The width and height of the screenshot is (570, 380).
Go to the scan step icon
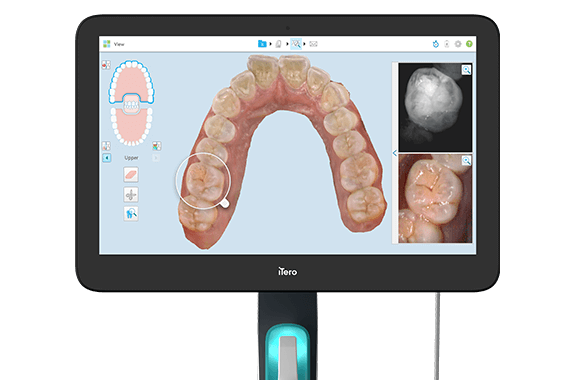point(278,44)
